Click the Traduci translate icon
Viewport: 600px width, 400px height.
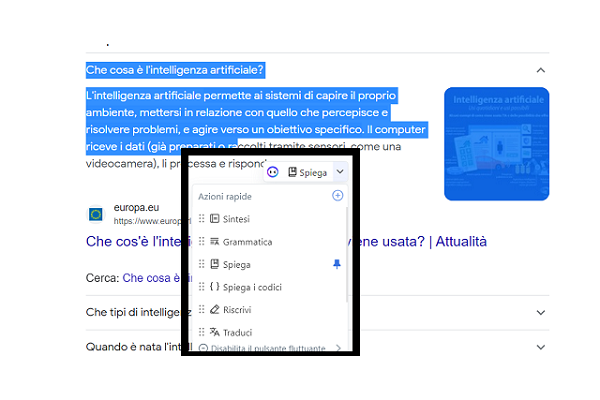pos(215,332)
